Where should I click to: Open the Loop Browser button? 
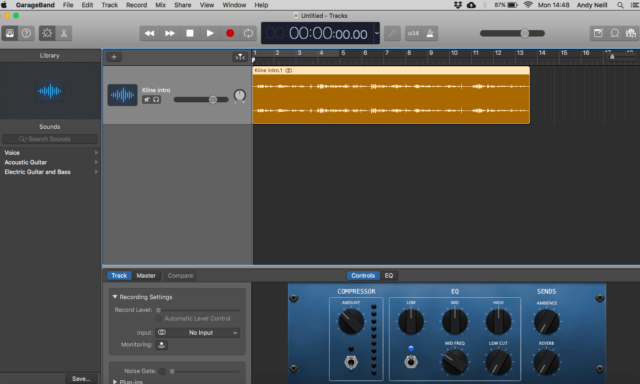615,33
